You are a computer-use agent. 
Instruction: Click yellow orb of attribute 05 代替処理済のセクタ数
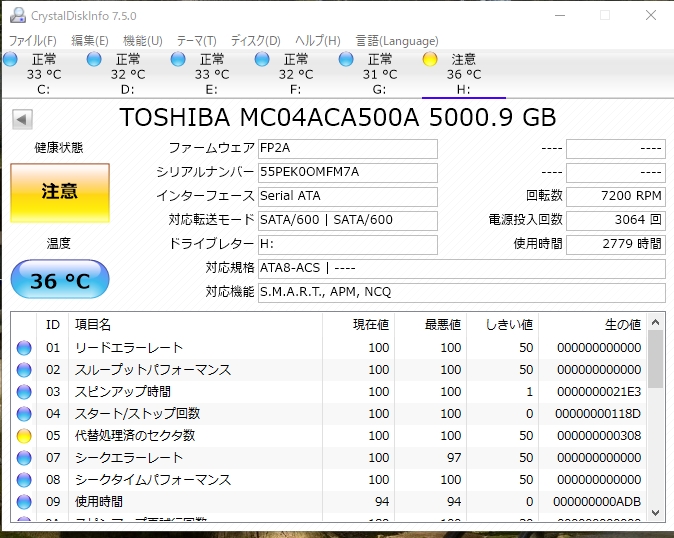coord(24,436)
